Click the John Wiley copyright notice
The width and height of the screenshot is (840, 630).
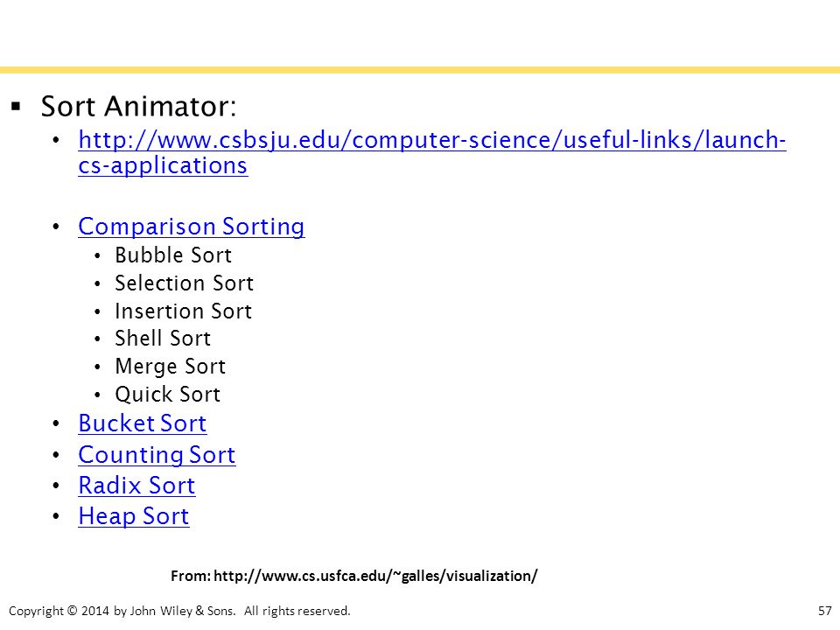coord(179,611)
